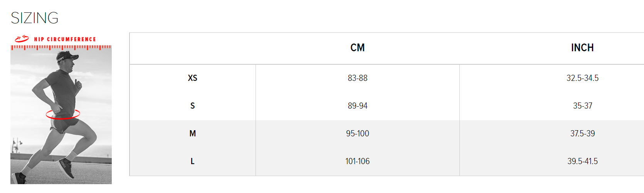The width and height of the screenshot is (644, 193).
Task: Click the 101-106 cm cell
Action: [x=357, y=161]
